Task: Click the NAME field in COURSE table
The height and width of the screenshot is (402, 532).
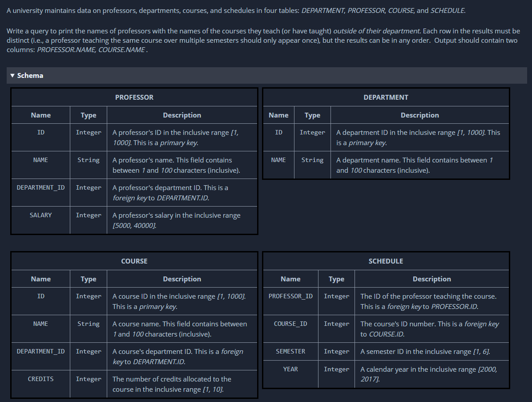Action: point(41,324)
